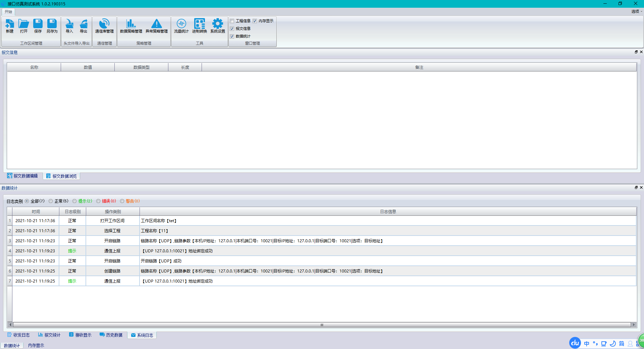
Task: Open 系统设置 gear settings
Action: [x=218, y=26]
